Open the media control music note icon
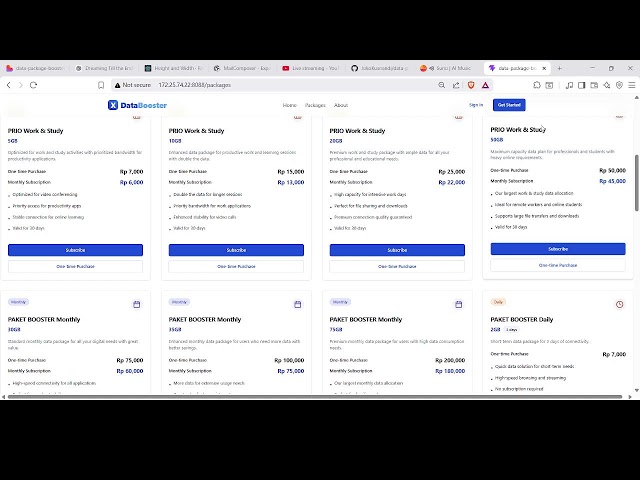Image resolution: width=640 pixels, height=480 pixels. click(569, 85)
